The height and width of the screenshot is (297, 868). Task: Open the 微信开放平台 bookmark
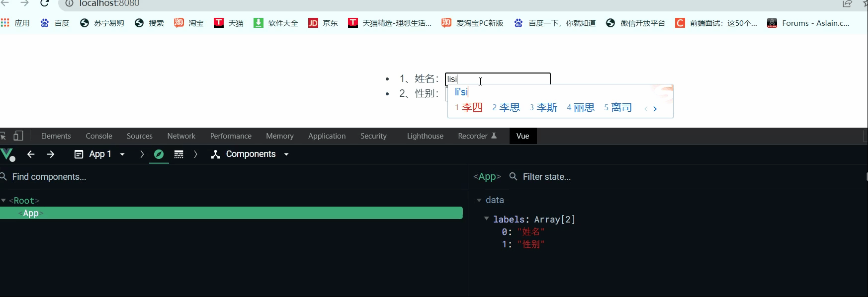pyautogui.click(x=635, y=23)
